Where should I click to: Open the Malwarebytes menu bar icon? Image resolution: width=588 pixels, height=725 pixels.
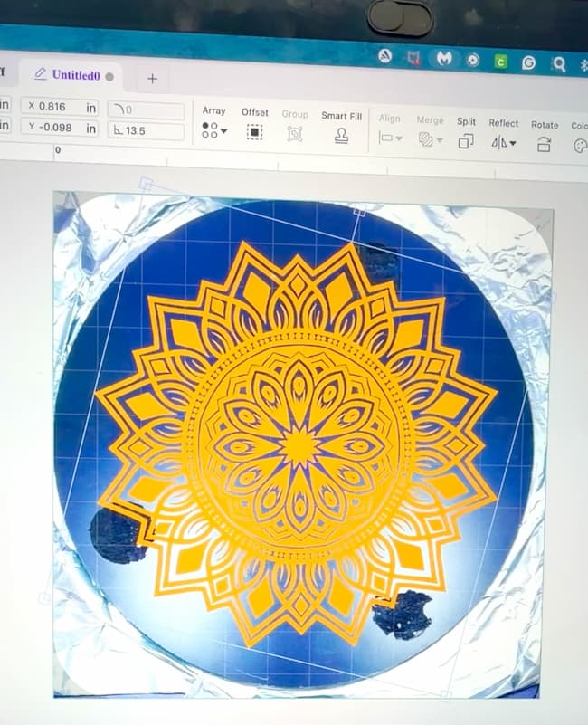[x=444, y=58]
